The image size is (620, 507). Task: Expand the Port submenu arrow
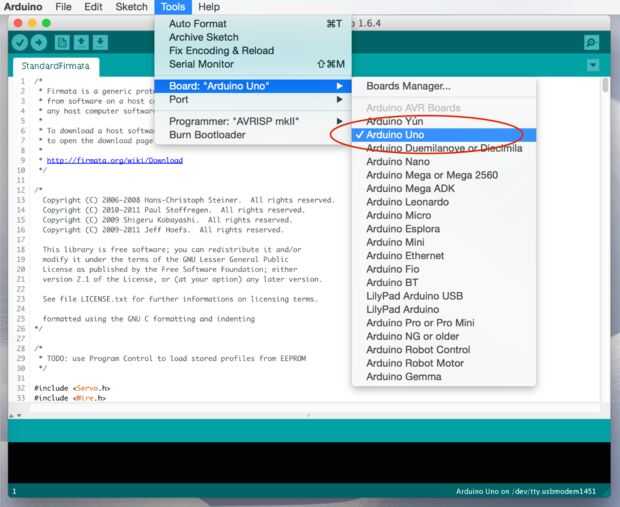click(339, 99)
